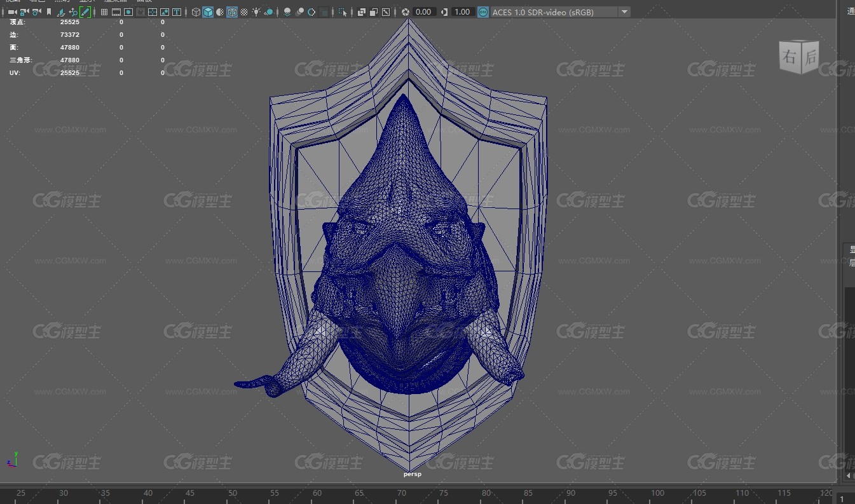
Task: Click the Multisample Anti-aliasing icon
Action: 311,12
